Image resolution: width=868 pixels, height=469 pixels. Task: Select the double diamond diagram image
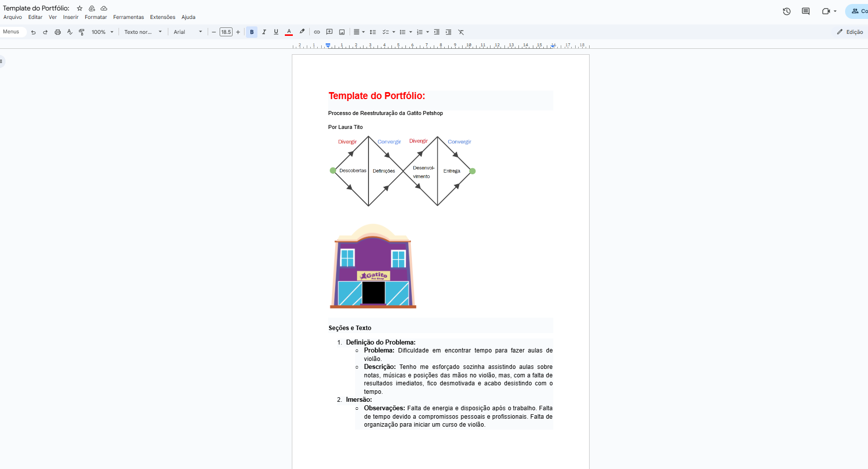coord(402,171)
